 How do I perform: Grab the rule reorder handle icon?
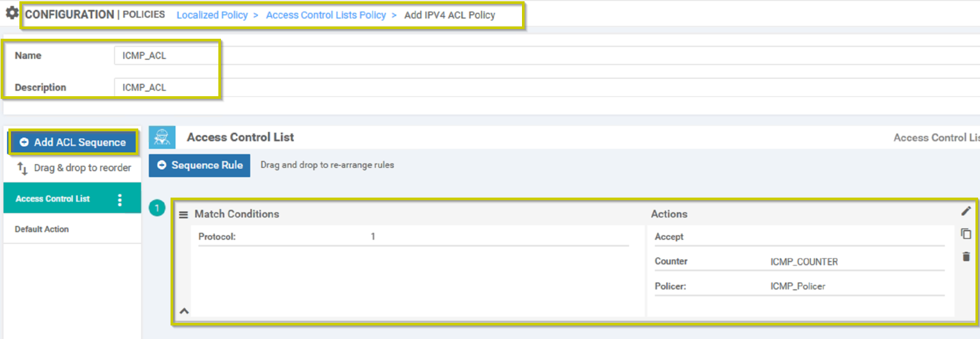(x=183, y=214)
